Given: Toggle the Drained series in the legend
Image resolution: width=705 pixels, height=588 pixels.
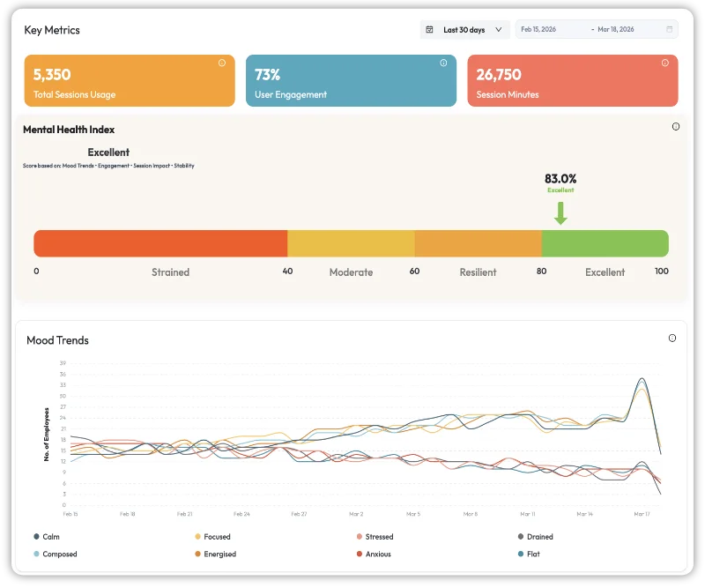Looking at the screenshot, I should (x=536, y=537).
